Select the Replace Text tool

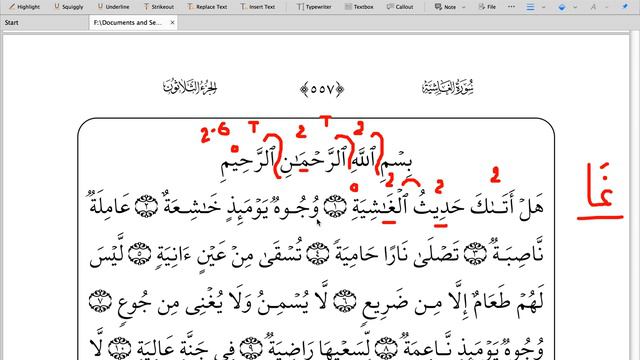tap(207, 7)
